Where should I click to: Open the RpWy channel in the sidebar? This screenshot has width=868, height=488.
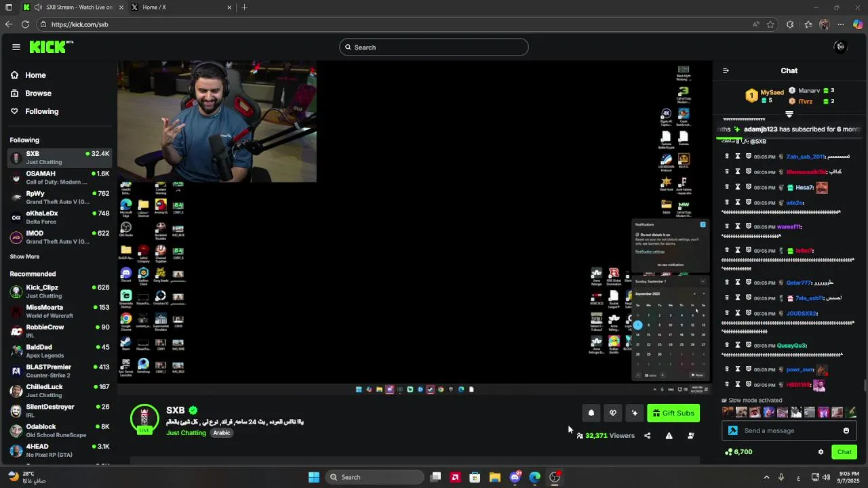pyautogui.click(x=60, y=197)
